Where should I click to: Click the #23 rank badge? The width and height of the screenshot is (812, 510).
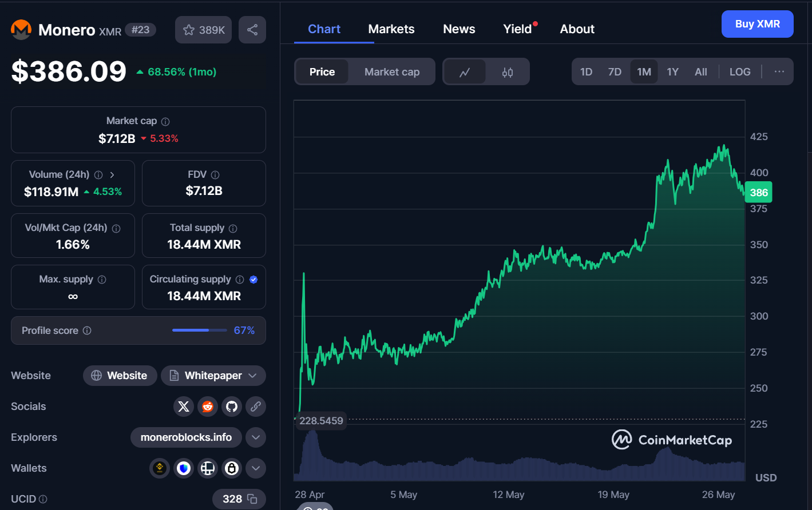[141, 30]
